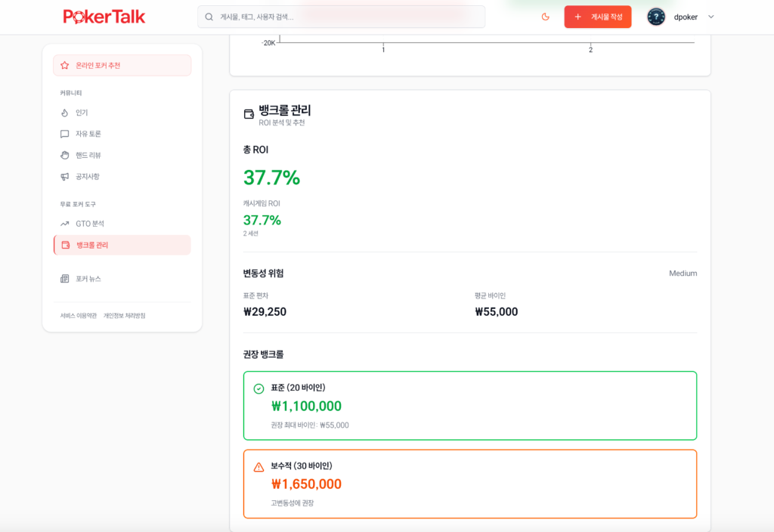Click the 권장 최대 바이인: ₩55,000 text

[310, 425]
